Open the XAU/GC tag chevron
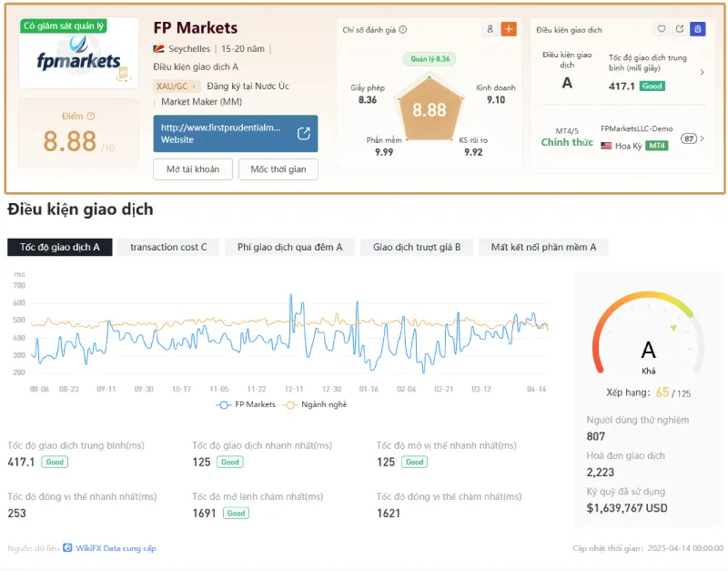 pyautogui.click(x=194, y=87)
